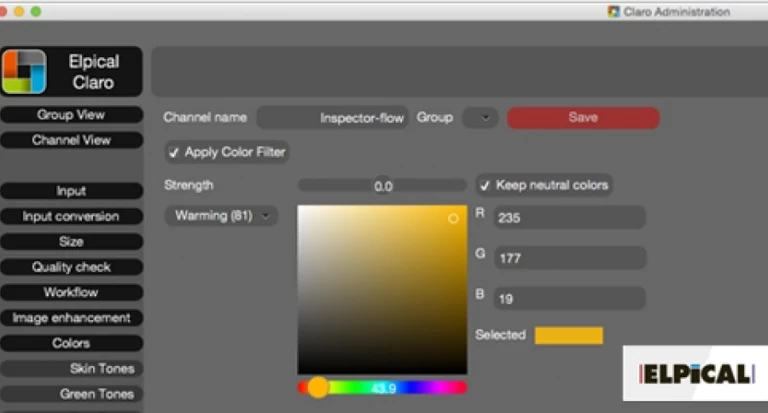The image size is (768, 413).
Task: Click the Elpical watermark logo
Action: point(695,375)
